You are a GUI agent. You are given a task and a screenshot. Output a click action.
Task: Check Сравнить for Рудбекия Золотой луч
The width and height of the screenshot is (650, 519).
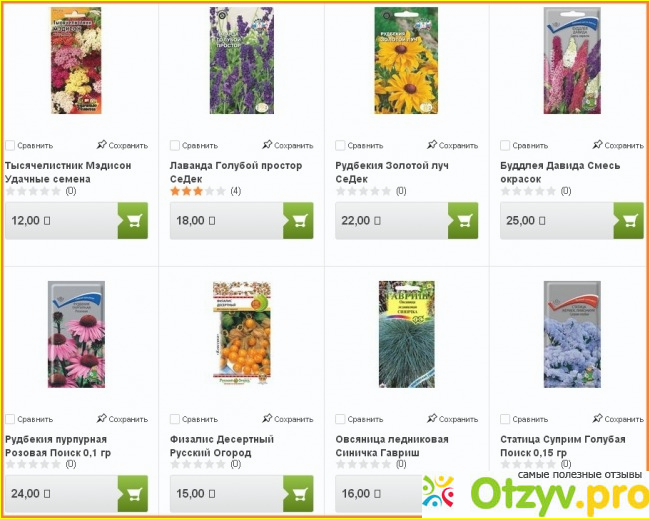pyautogui.click(x=340, y=146)
